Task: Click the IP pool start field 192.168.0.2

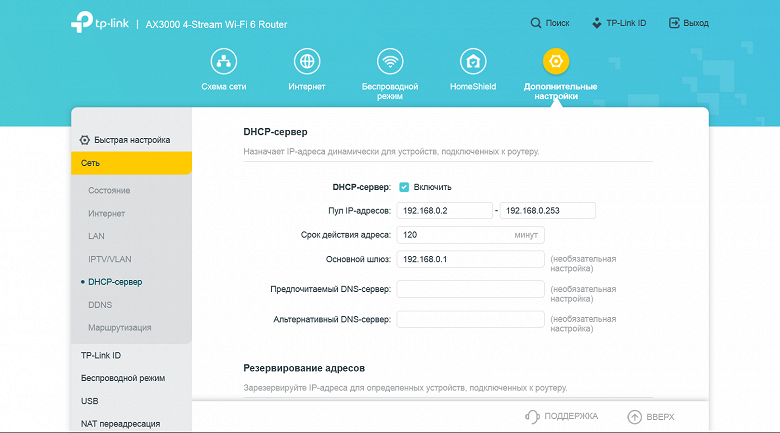Action: [x=444, y=211]
